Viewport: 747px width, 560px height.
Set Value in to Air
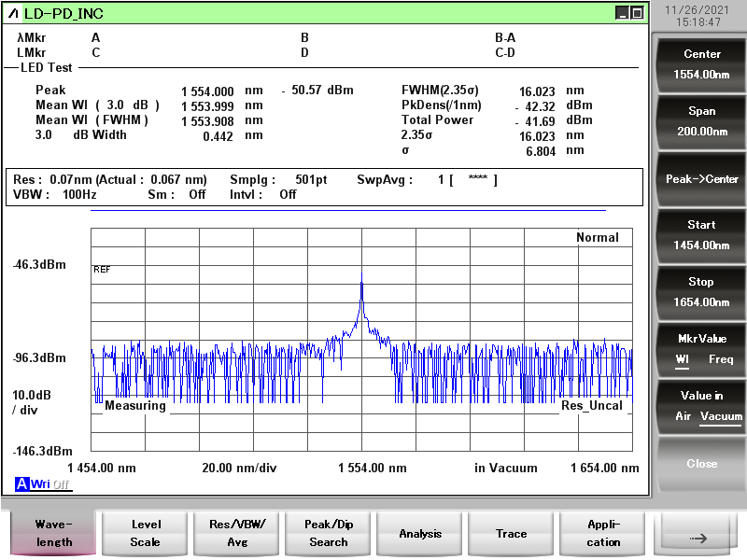coord(684,416)
